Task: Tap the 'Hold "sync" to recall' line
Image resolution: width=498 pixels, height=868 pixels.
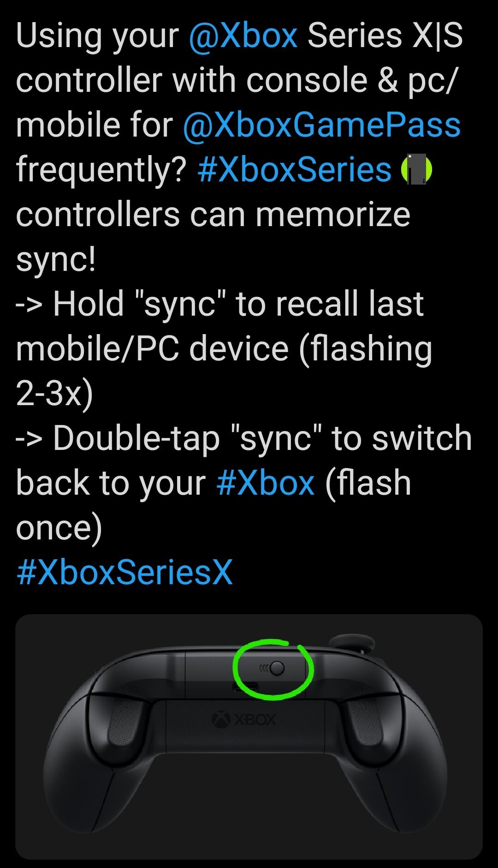Action: pos(220,304)
